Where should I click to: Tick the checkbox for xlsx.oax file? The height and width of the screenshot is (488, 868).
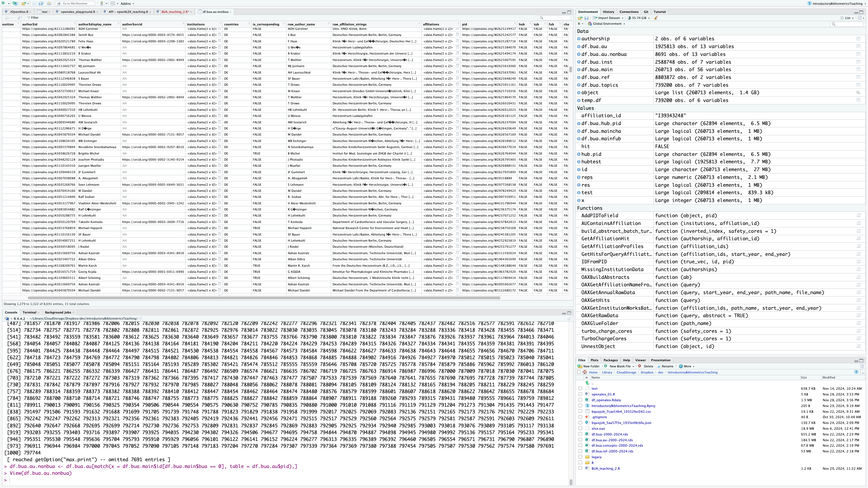pyautogui.click(x=580, y=428)
